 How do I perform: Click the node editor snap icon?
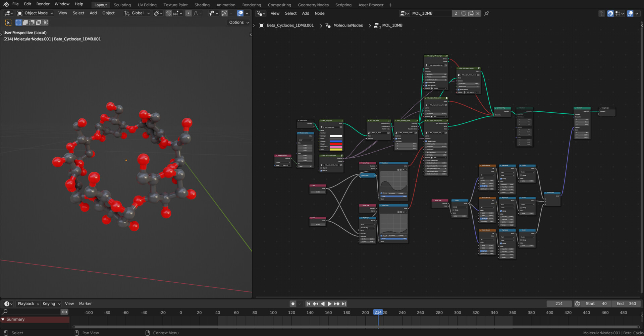pyautogui.click(x=610, y=13)
